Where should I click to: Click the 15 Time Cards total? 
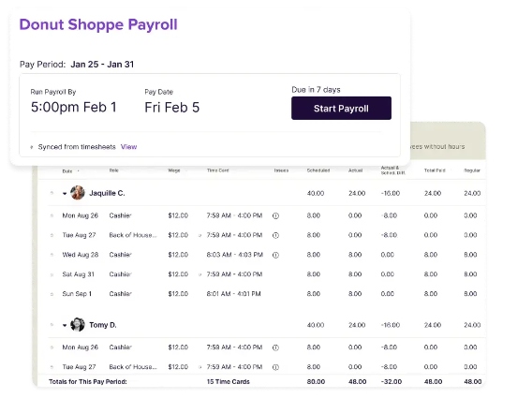coord(228,382)
